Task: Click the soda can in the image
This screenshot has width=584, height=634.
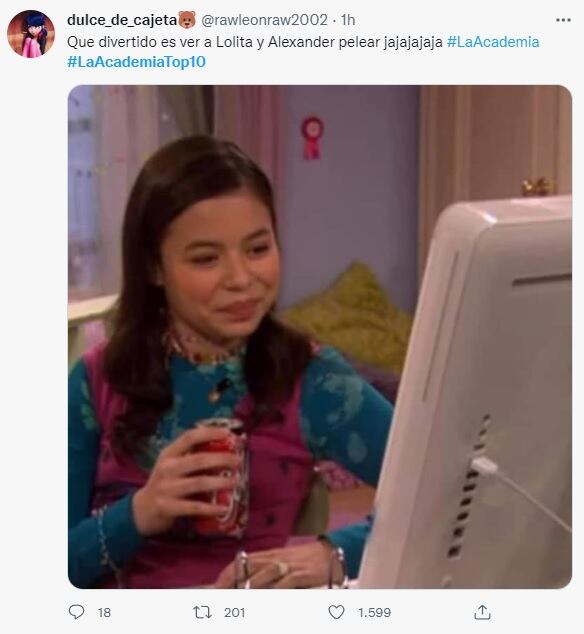Action: [222, 476]
